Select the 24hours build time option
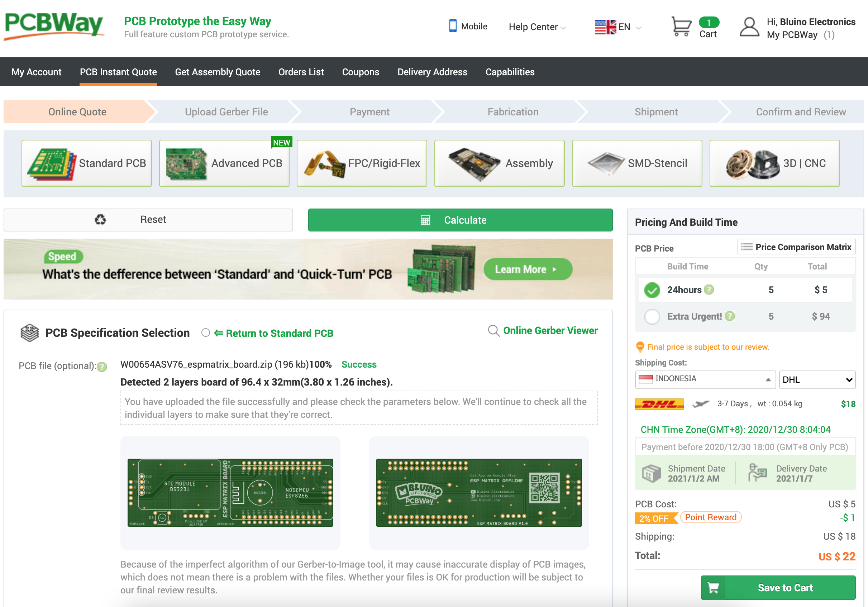 coord(652,290)
